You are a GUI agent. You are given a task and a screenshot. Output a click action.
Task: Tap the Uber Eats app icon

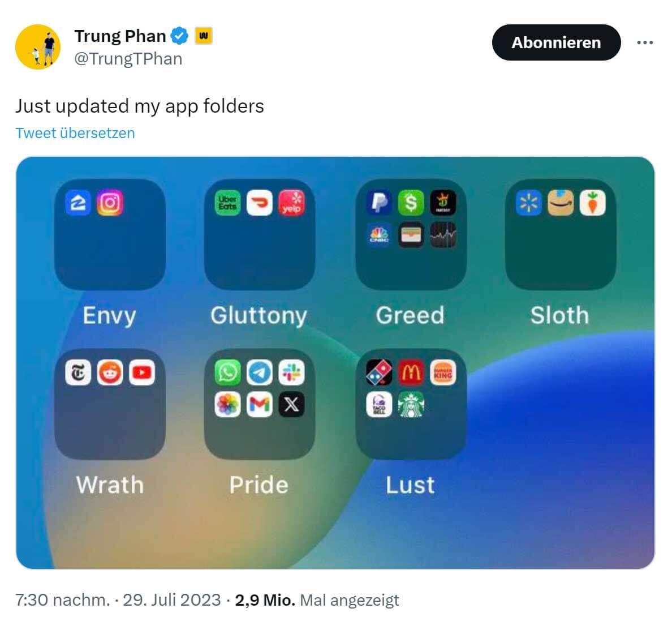coord(227,203)
